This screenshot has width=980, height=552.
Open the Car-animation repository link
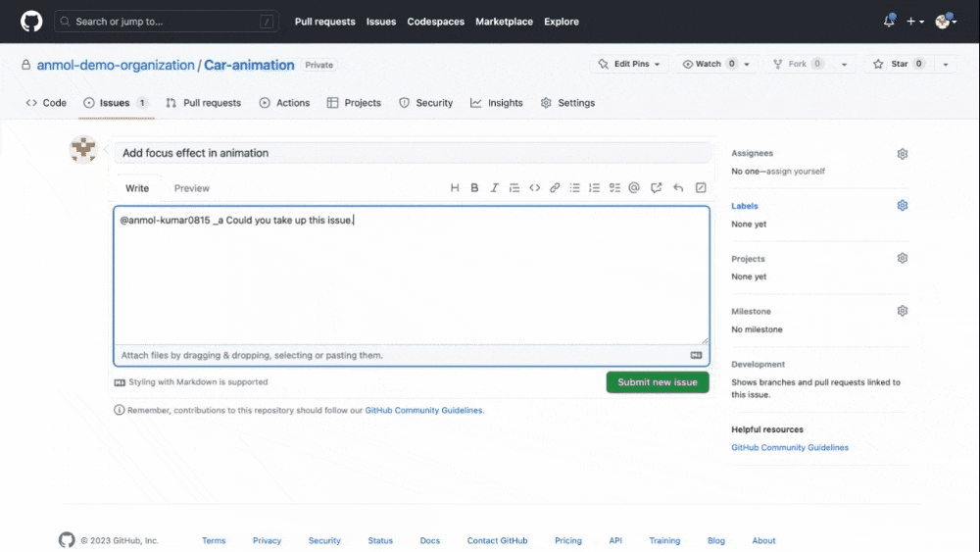[249, 65]
